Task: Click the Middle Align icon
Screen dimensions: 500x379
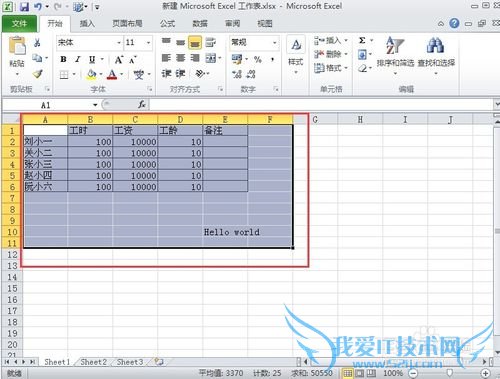Action: pyautogui.click(x=180, y=42)
